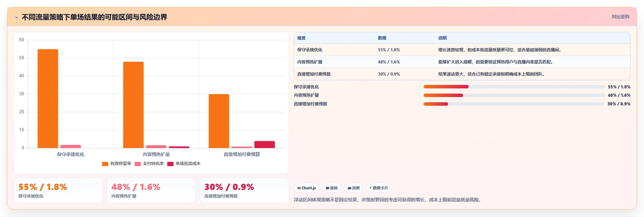Click the footnote starting 浮动区间体现策略
Image resolution: width=644 pixels, height=217 pixels.
(x=388, y=200)
